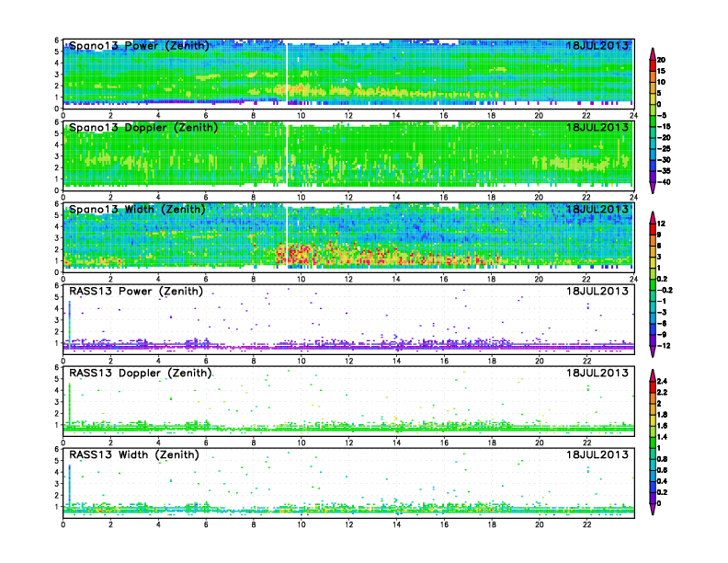
Task: Click the "15" label on the top colorbar
Action: (662, 71)
